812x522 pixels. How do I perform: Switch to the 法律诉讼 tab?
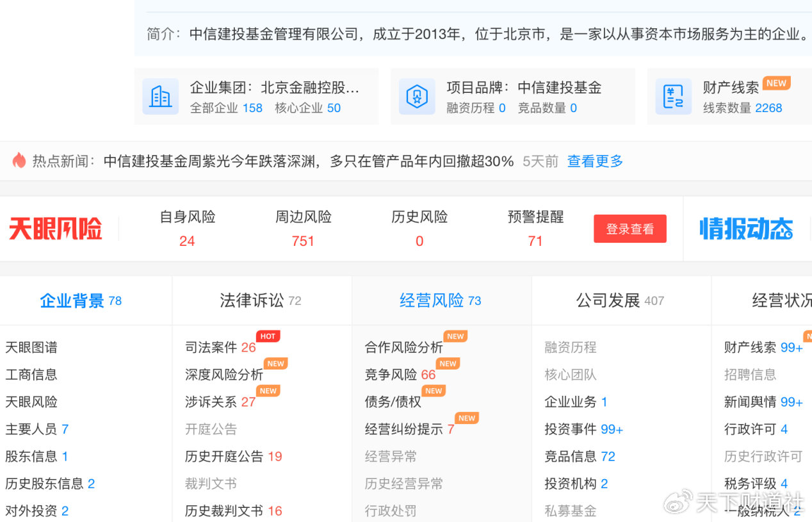(261, 300)
